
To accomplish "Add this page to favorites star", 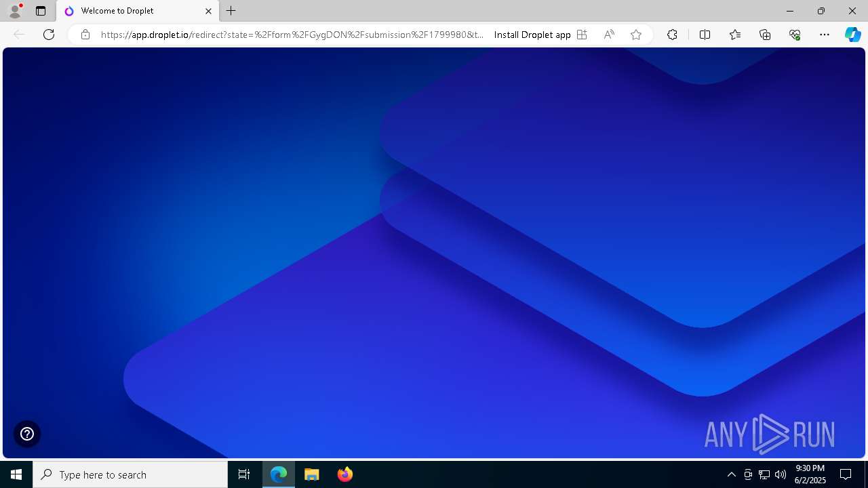I will tap(636, 35).
